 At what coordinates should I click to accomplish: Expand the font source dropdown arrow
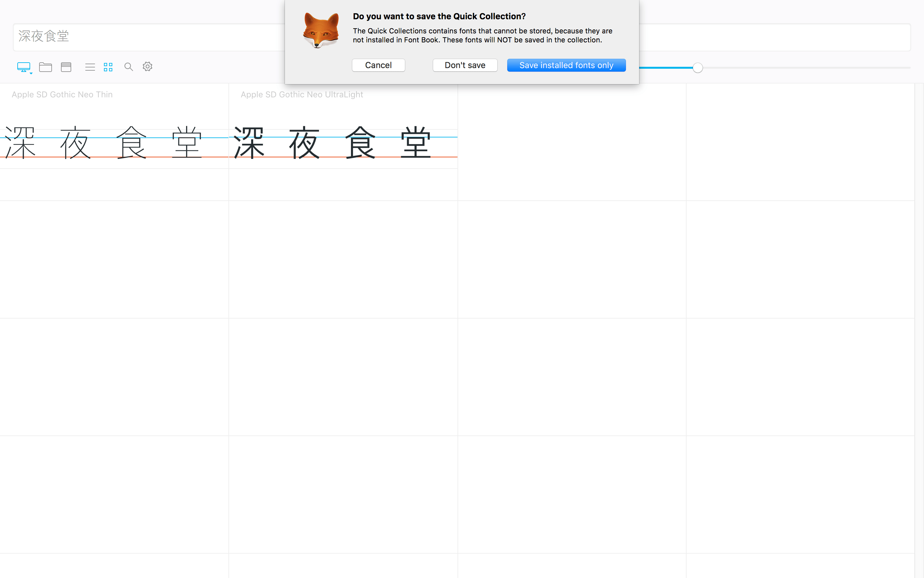pos(31,73)
